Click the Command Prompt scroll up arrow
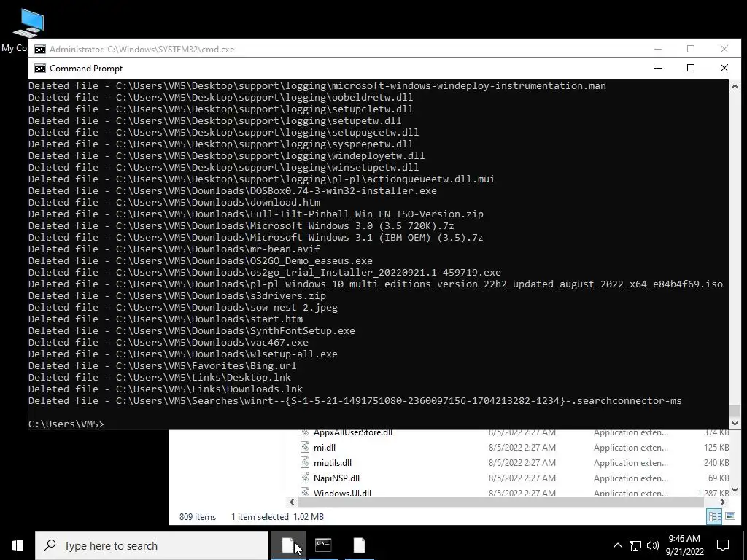 click(735, 86)
